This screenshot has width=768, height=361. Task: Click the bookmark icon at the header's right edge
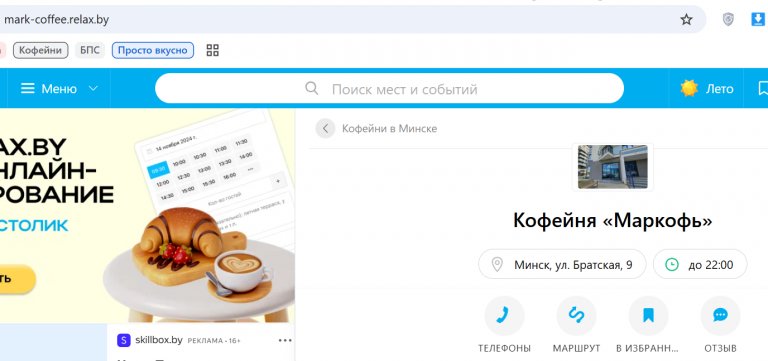pos(763,89)
